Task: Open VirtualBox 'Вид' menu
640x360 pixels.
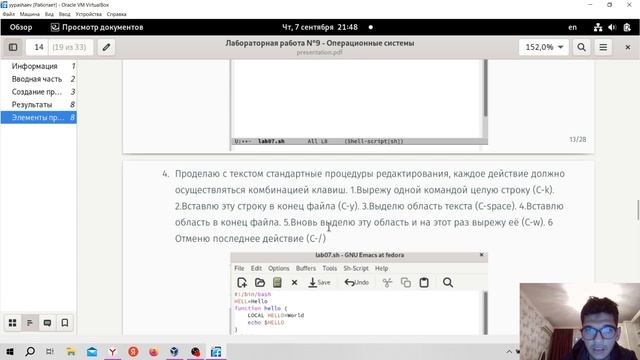Action: (49, 14)
